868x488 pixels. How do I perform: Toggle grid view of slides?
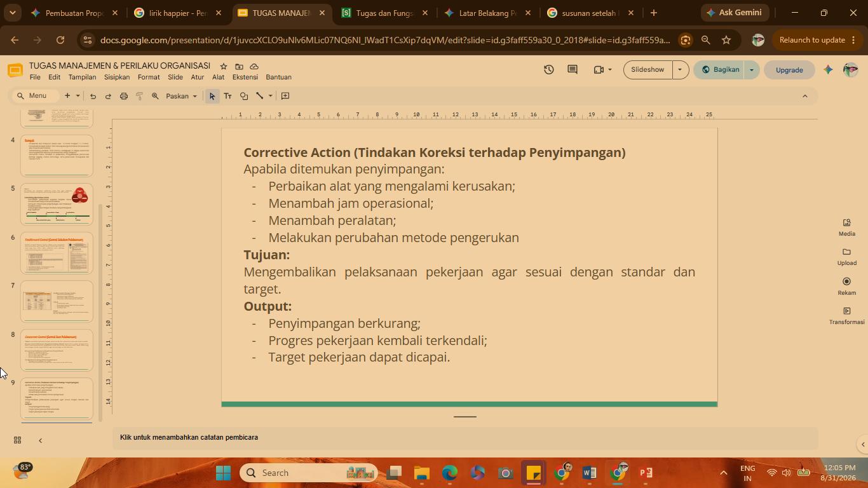point(17,440)
